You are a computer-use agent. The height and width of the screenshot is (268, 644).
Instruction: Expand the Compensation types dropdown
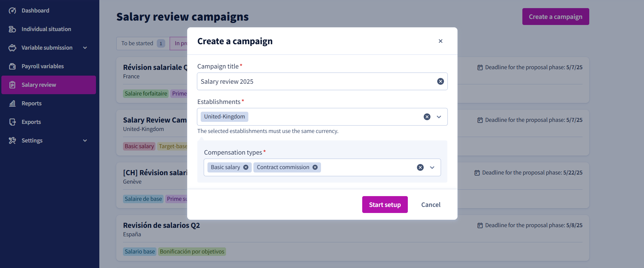coord(432,167)
